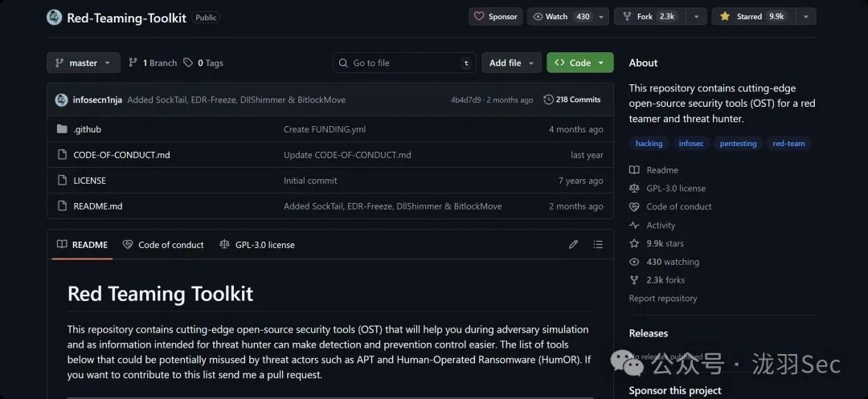
Task: Open the Code of conduct sidebar link
Action: (x=679, y=206)
